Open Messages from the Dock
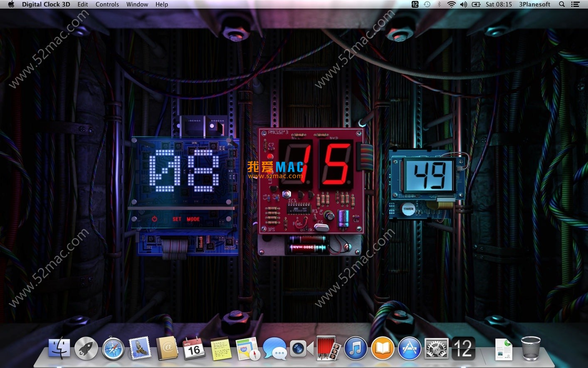Viewport: 588px width, 368px height. point(275,348)
